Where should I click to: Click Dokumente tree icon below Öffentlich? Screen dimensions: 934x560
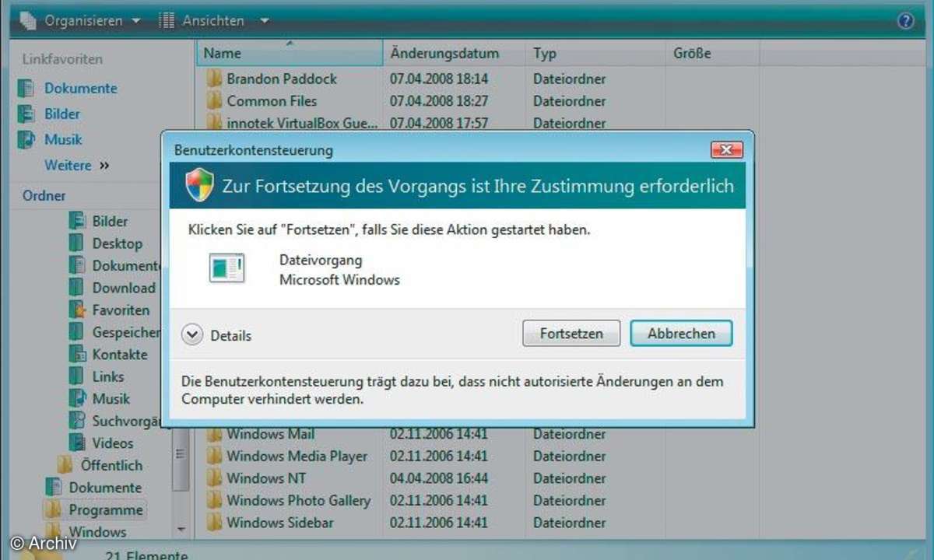54,488
